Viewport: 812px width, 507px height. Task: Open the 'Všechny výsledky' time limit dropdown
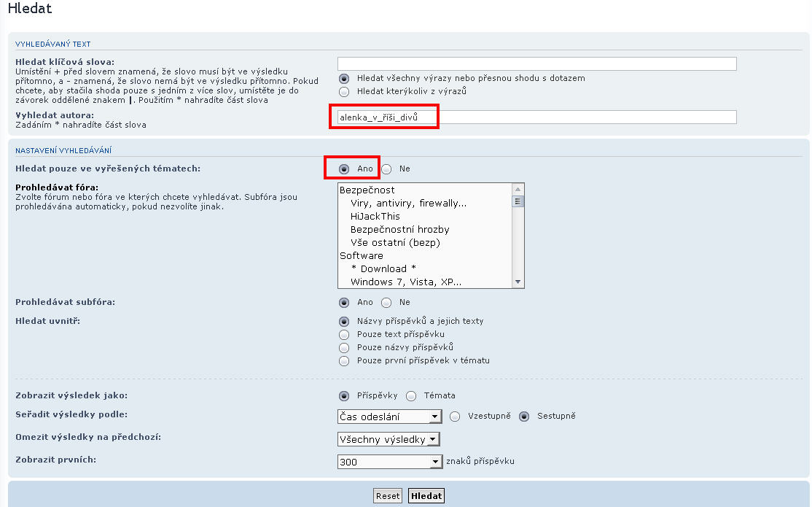pos(389,439)
